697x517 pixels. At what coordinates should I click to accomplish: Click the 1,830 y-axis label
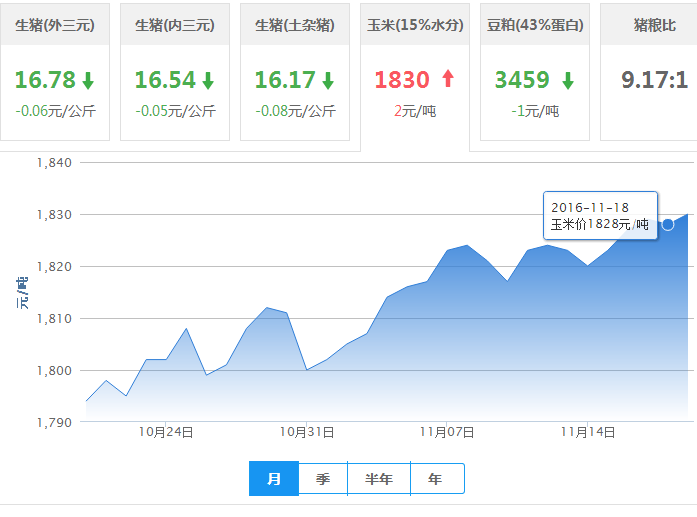54,215
